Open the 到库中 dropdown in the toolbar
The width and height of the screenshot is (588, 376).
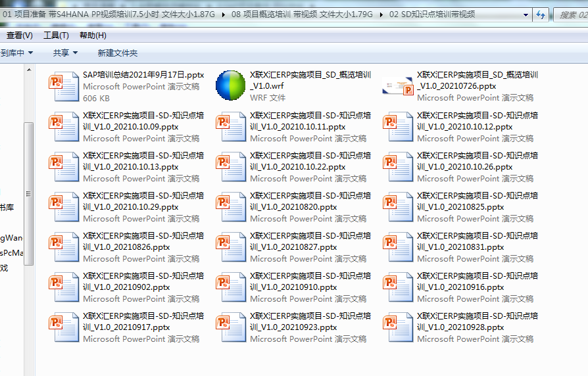coord(16,53)
